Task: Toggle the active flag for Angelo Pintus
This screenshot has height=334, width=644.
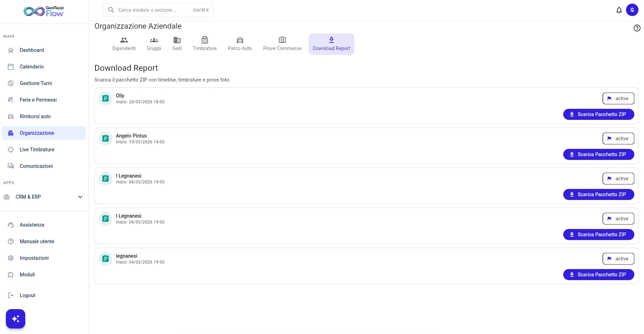Action: 618,139
